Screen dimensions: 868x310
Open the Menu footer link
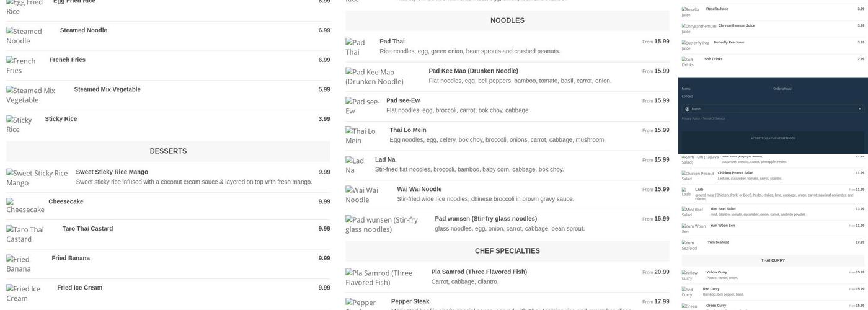[686, 89]
